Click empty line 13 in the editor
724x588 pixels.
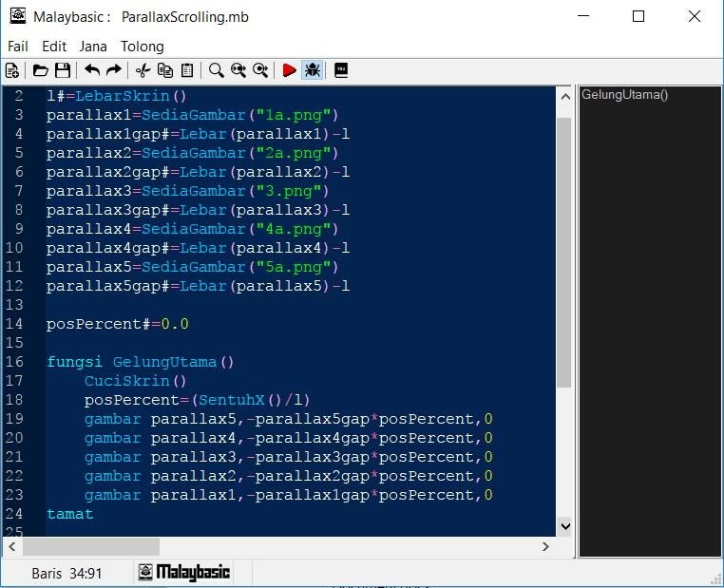click(x=300, y=305)
